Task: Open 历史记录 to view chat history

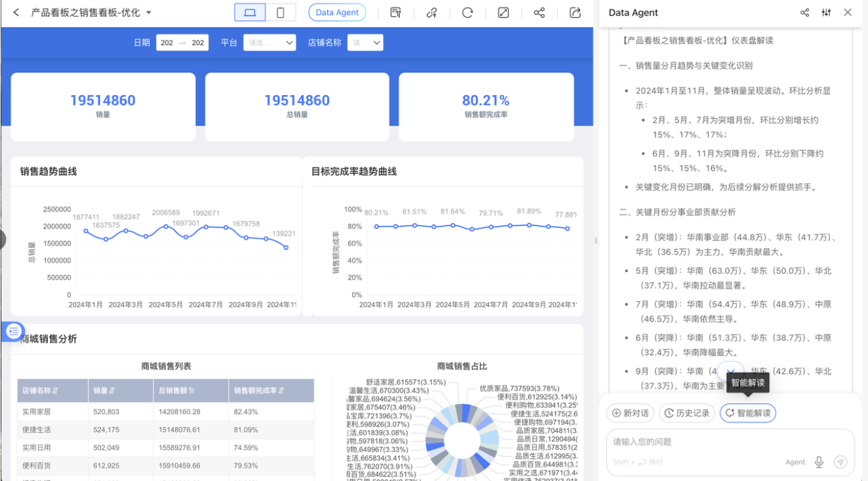Action: [x=686, y=413]
